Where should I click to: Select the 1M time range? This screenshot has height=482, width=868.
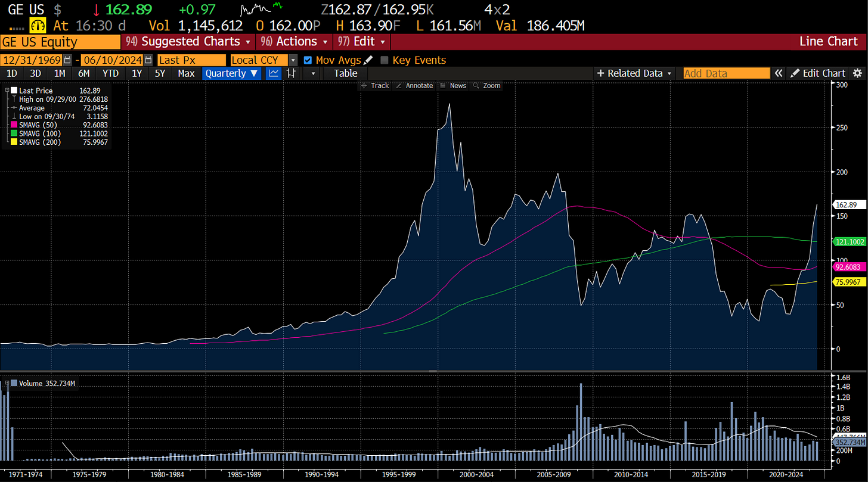[x=60, y=73]
